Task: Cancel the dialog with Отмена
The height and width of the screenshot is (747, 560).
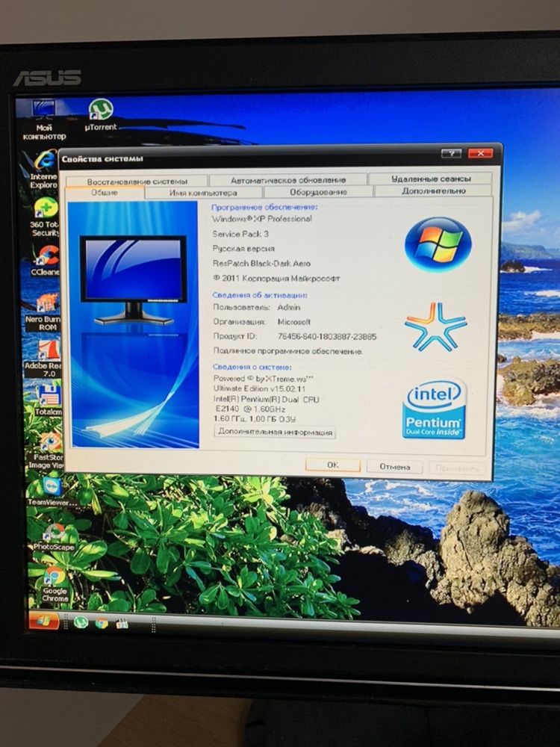Action: click(395, 466)
